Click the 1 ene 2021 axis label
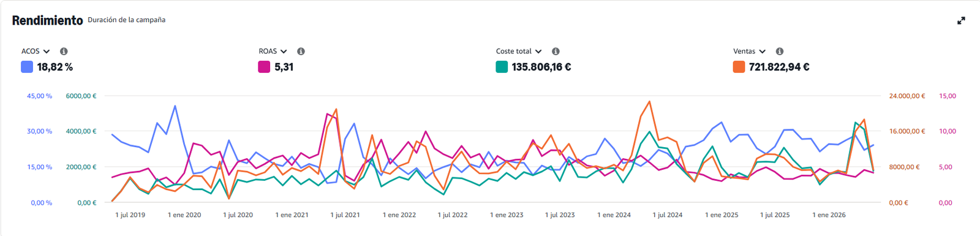The image size is (980, 236). coord(292,215)
